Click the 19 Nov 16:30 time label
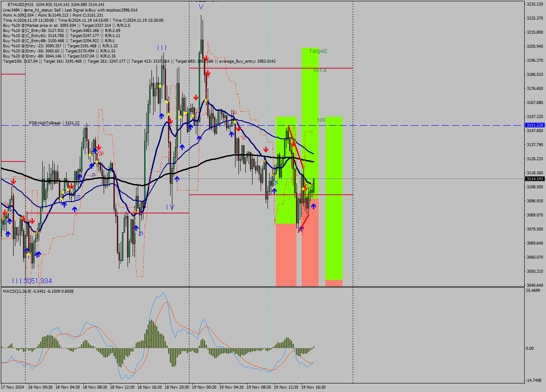Viewport: 546px width, 392px height. [314, 387]
